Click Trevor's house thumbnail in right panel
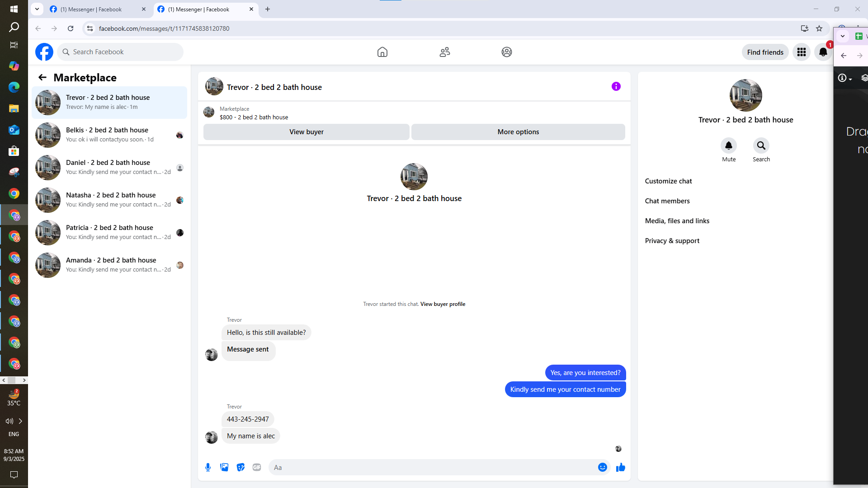 pyautogui.click(x=746, y=95)
